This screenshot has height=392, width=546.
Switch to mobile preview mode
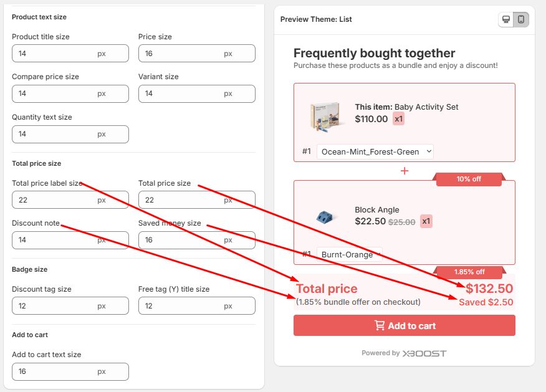[x=521, y=19]
